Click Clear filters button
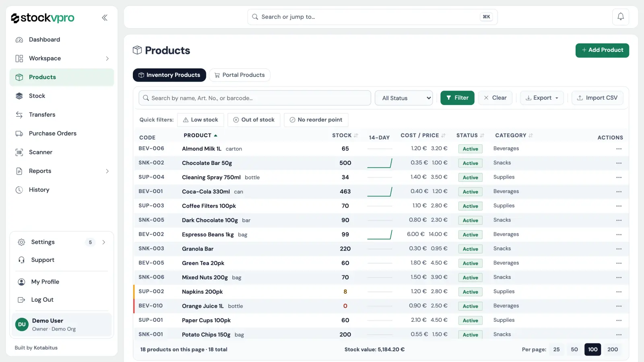This screenshot has height=362, width=644. click(495, 98)
